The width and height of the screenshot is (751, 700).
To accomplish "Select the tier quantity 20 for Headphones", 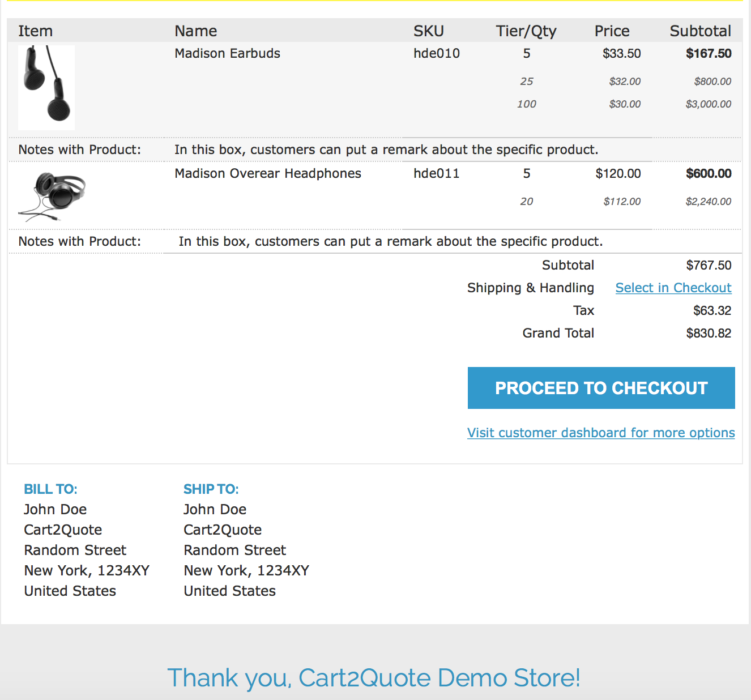I will pos(527,202).
